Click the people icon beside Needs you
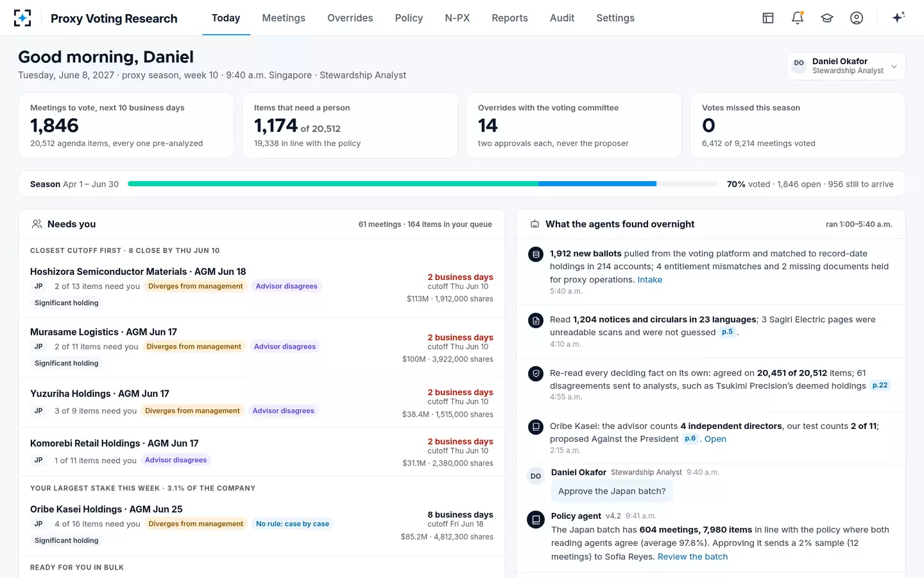This screenshot has width=924, height=578. click(x=37, y=224)
